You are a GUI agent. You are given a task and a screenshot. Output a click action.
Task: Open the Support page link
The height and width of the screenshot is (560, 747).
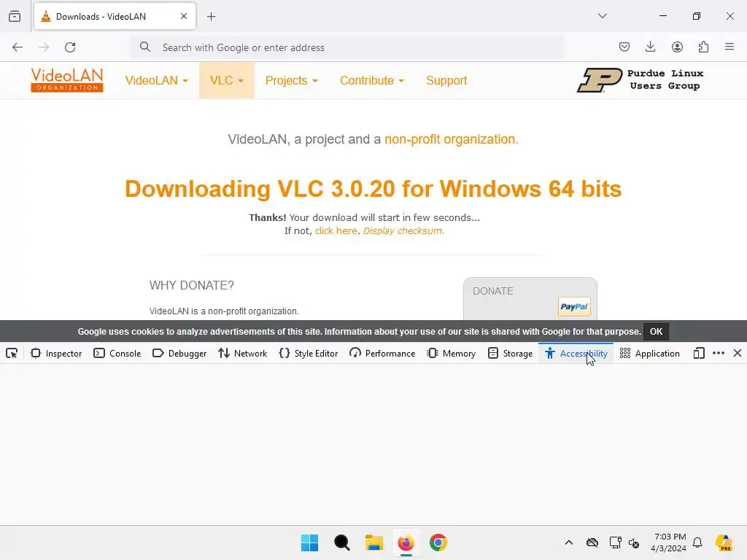446,80
